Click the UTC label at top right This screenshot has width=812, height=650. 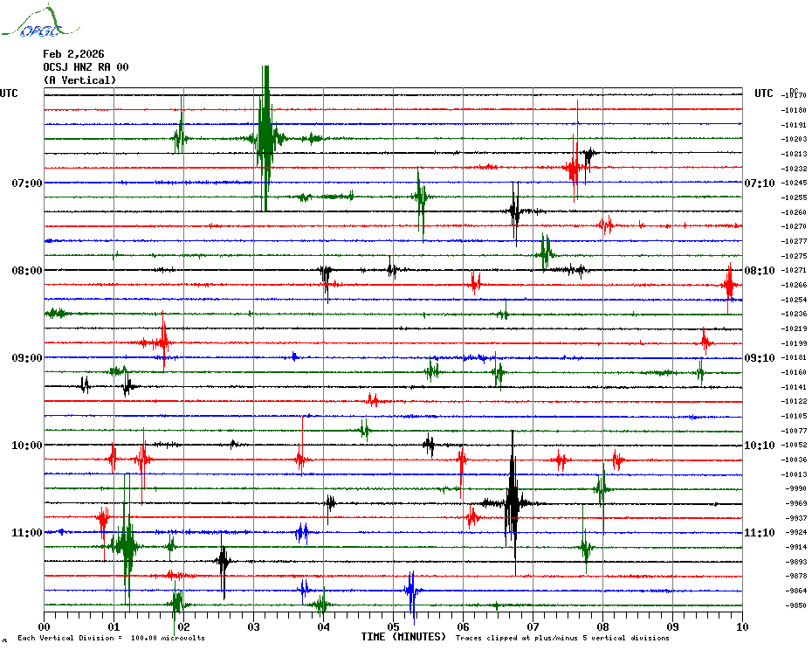tap(764, 93)
